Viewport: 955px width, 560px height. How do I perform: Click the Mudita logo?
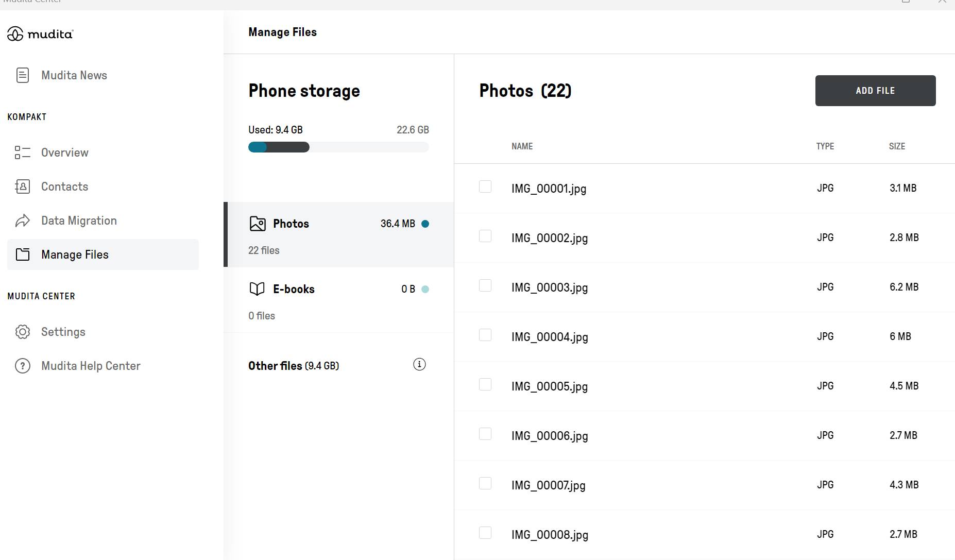click(40, 34)
